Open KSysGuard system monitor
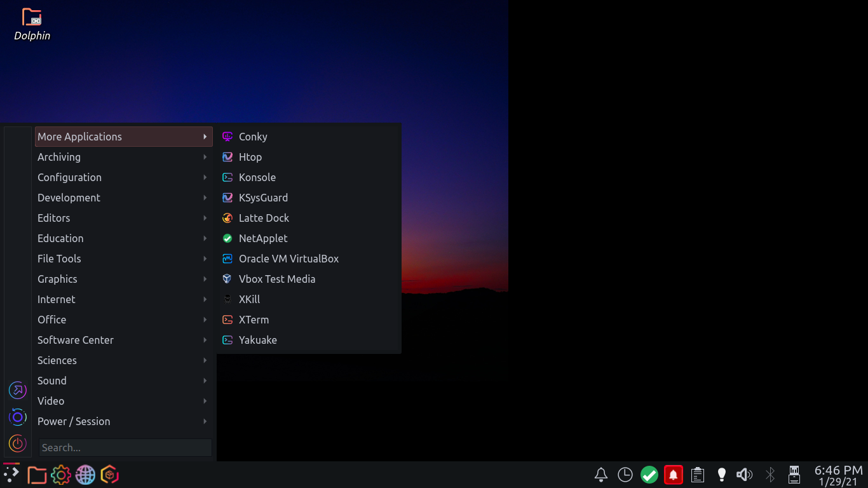 pos(309,198)
